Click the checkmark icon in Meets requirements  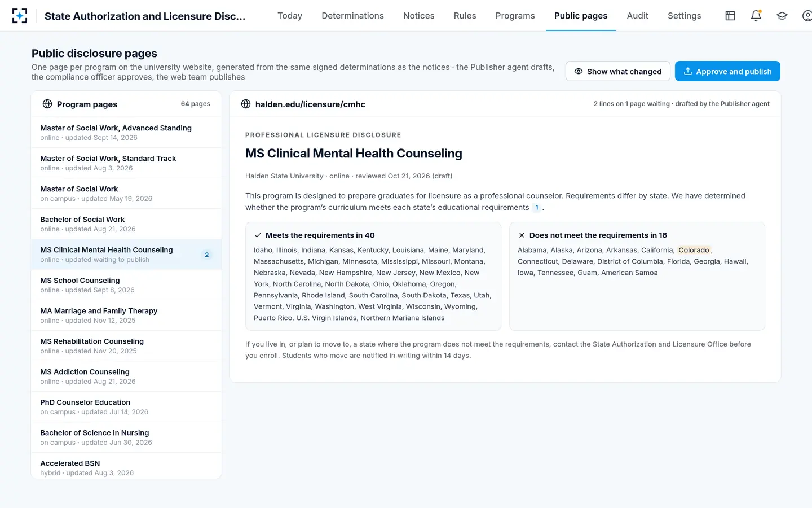coord(258,235)
